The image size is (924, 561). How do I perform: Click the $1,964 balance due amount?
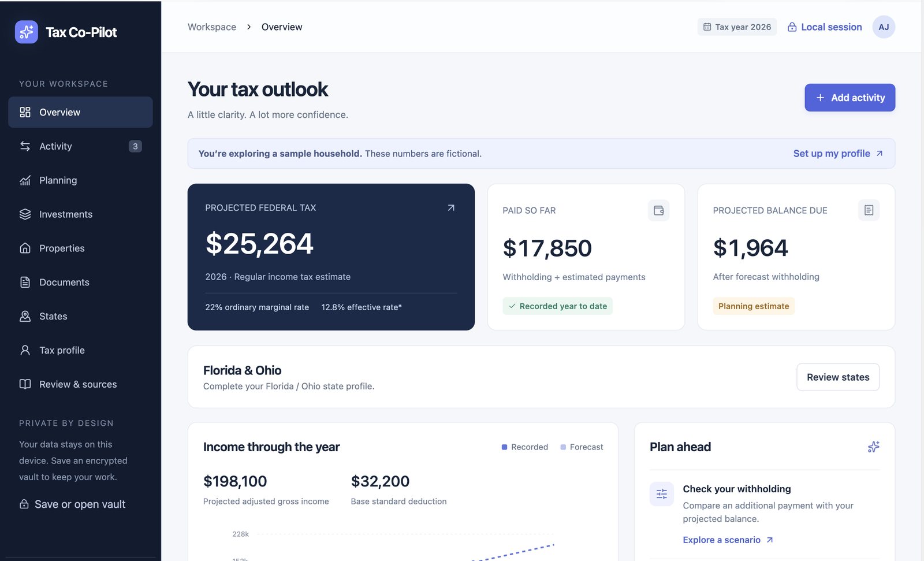pyautogui.click(x=750, y=248)
